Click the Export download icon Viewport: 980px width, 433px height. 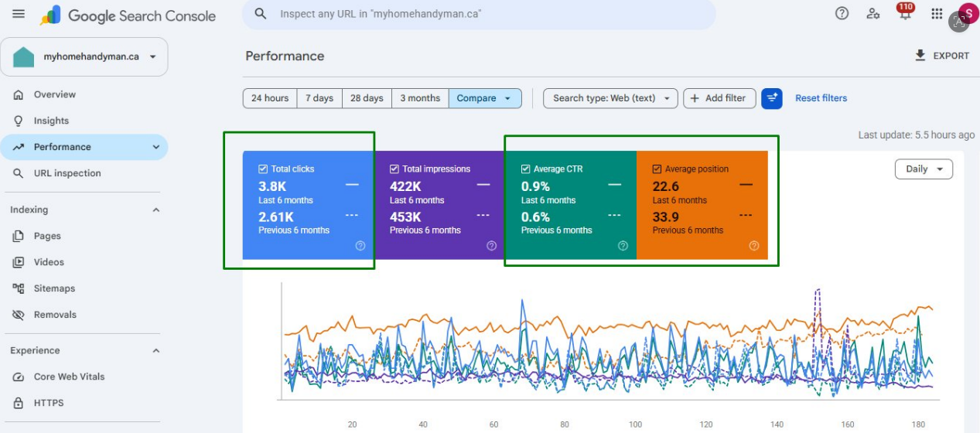click(920, 55)
